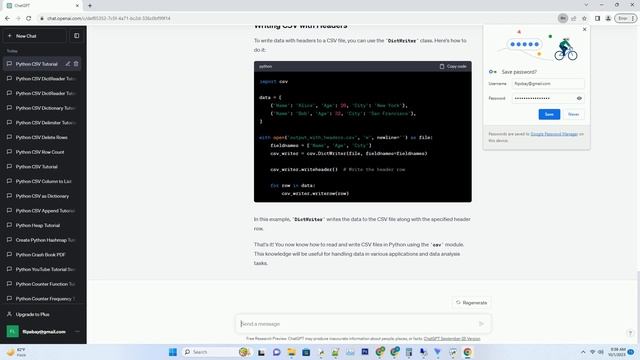Open the Windows Start menu
Viewport: 640px width, 360px height.
point(173,352)
